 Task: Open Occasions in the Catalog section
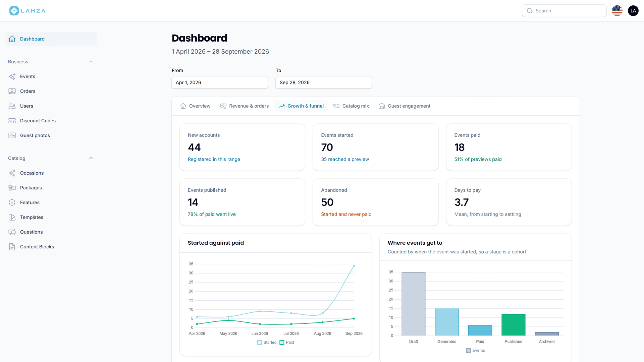(51, 173)
